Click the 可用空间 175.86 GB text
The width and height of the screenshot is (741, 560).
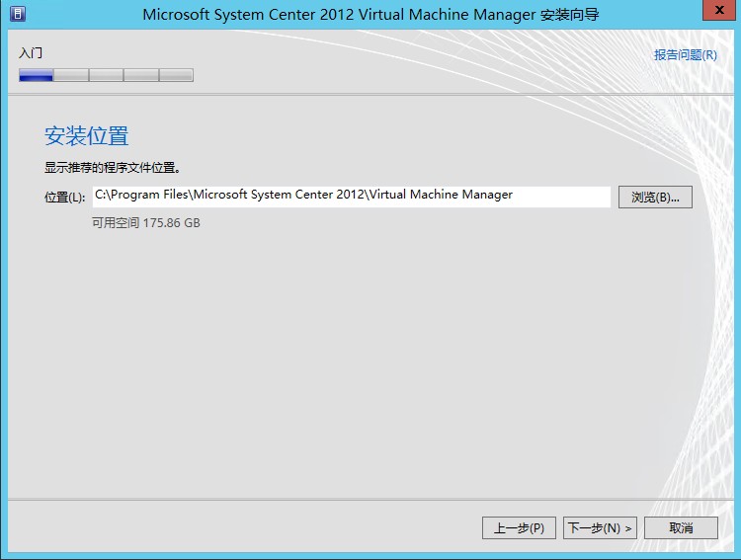tap(146, 222)
